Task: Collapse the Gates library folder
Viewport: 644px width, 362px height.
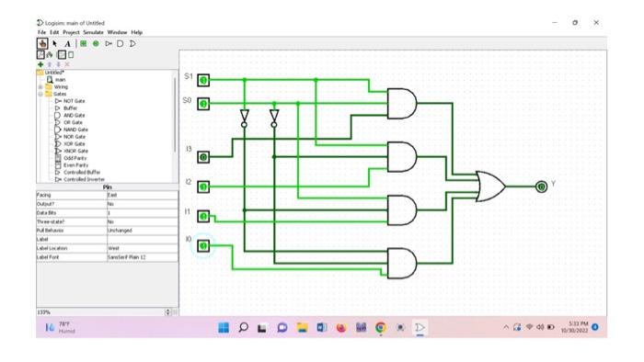Action: coord(40,94)
